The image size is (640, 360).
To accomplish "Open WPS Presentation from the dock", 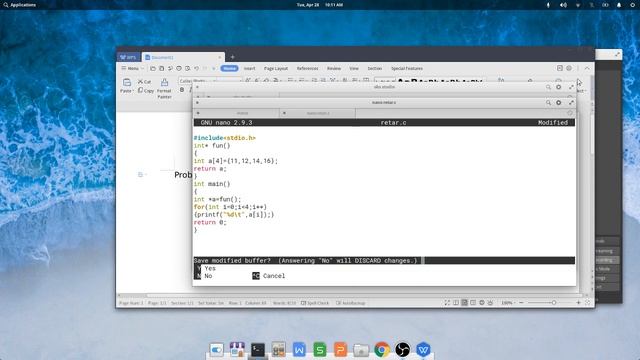I will point(340,350).
